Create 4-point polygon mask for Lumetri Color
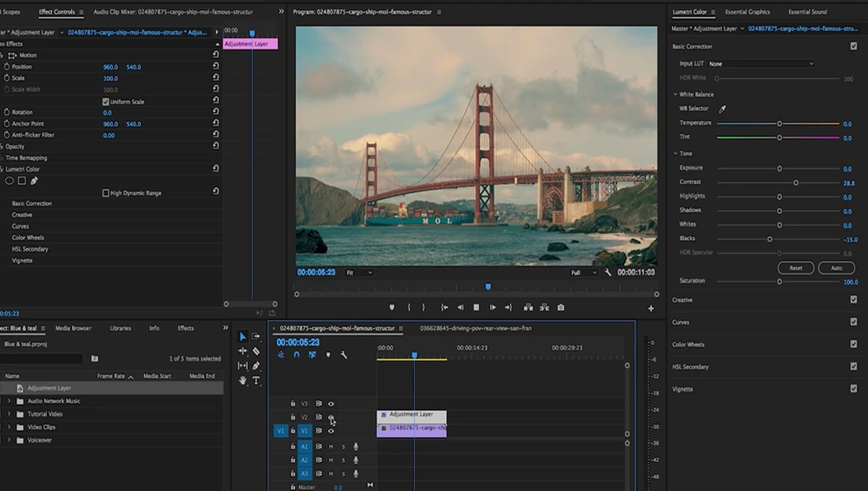 pos(21,180)
